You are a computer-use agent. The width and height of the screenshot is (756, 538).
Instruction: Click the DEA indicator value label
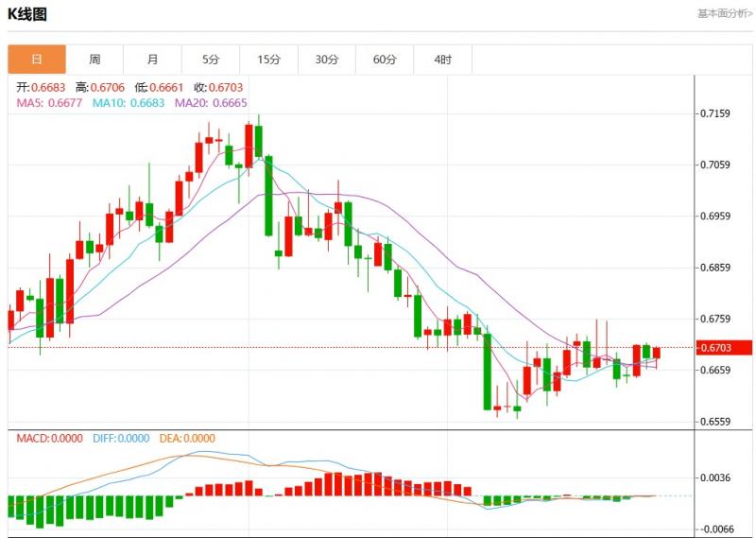(186, 439)
